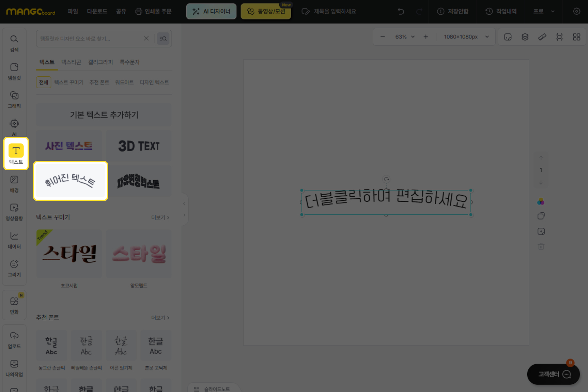This screenshot has width=588, height=392.
Task: Open the 템플릿 sidebar panel
Action: point(14,71)
